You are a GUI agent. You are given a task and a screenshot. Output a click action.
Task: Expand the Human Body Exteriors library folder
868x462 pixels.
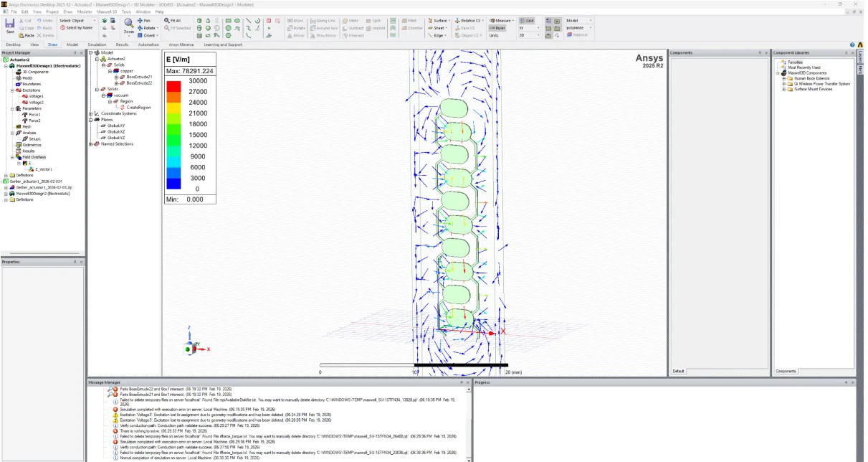click(x=783, y=78)
